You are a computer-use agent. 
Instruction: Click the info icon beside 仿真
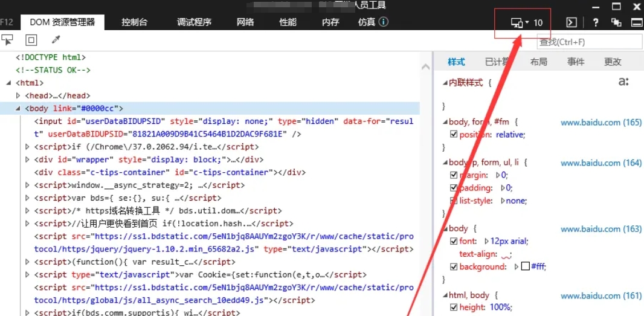(384, 22)
